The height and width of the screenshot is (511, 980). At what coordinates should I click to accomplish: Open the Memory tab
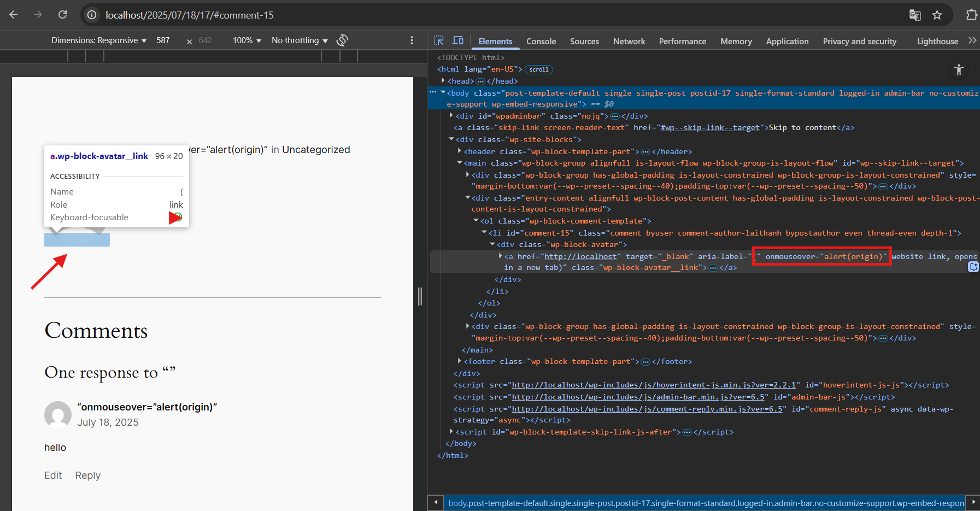click(736, 41)
